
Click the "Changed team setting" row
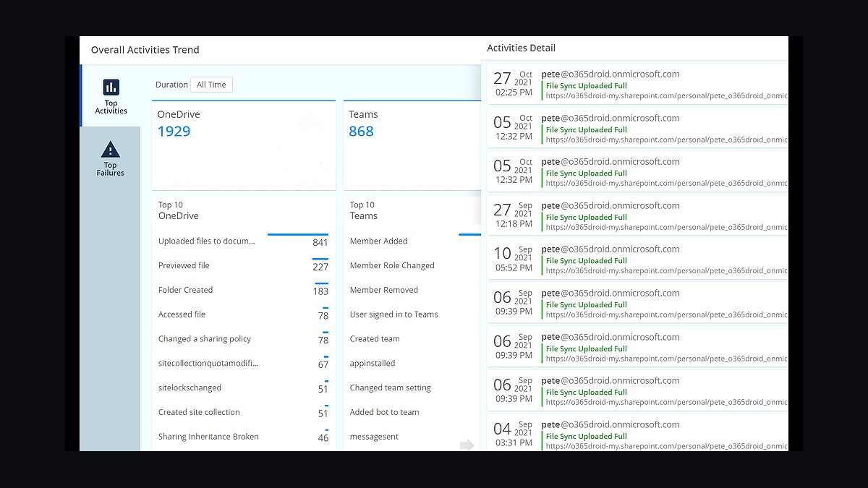[391, 388]
